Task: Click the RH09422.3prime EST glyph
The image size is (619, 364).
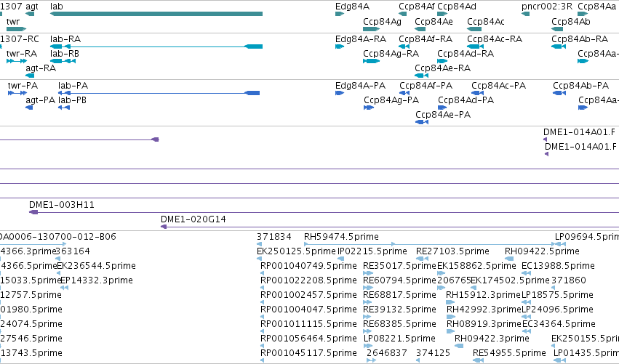Action: (x=459, y=346)
